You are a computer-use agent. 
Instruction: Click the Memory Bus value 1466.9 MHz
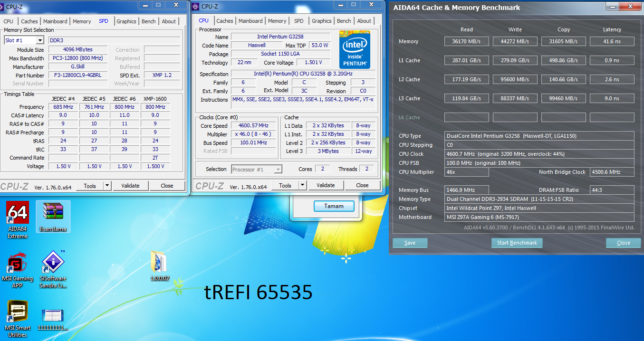coord(467,190)
